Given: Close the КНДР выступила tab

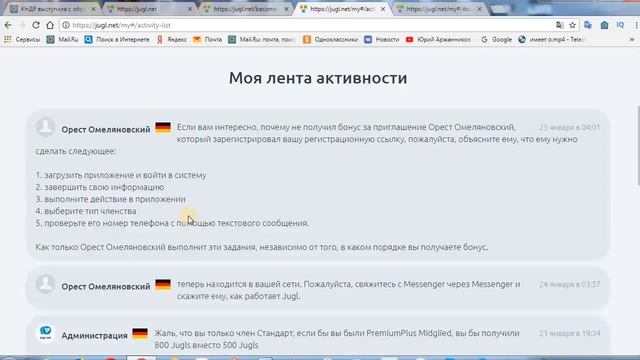Looking at the screenshot, I should coord(93,9).
